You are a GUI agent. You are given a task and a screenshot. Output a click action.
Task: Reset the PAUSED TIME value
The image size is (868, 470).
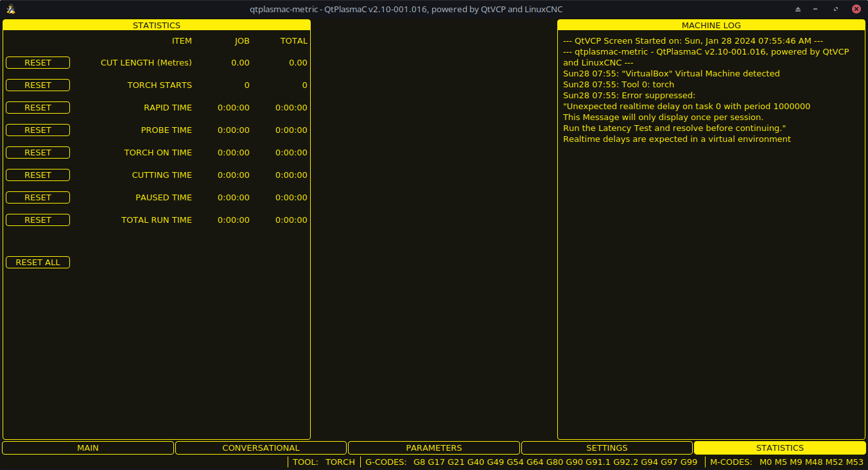(37, 197)
